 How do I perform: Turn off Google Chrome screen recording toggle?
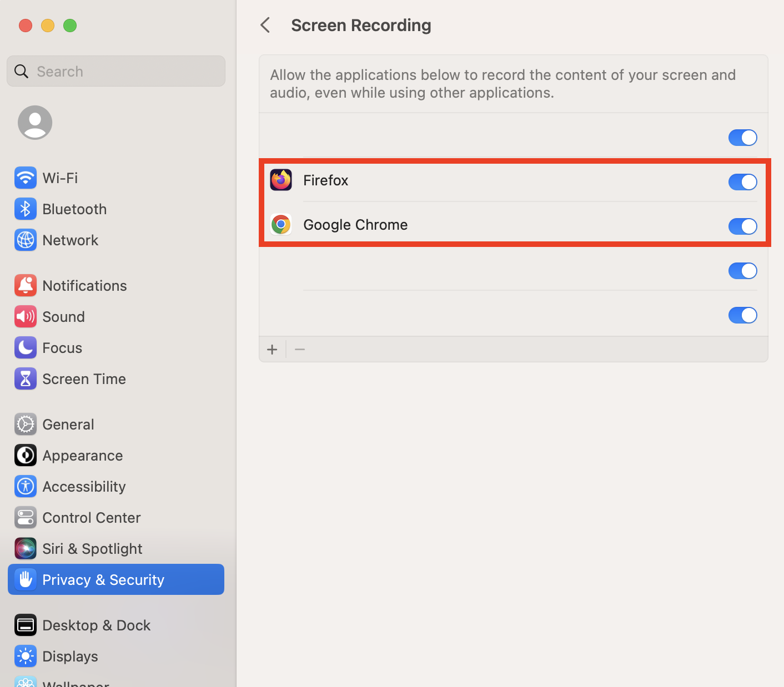point(742,226)
